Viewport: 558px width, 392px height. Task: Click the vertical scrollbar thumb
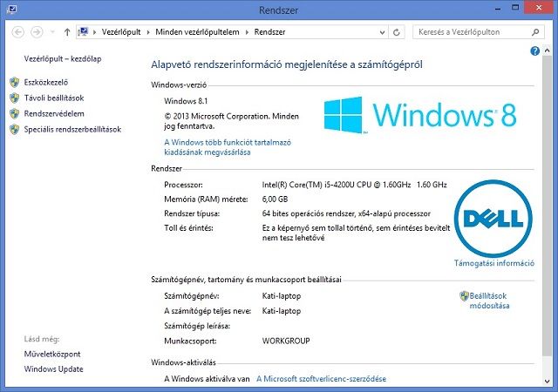pyautogui.click(x=547, y=205)
